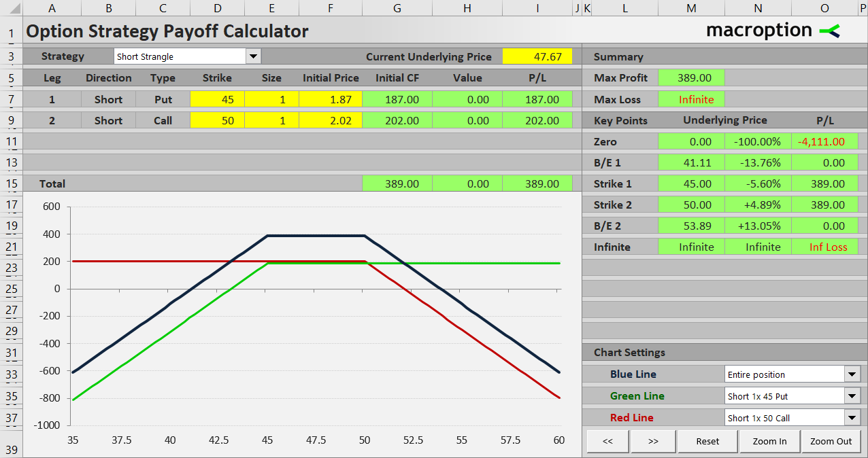The height and width of the screenshot is (458, 868).
Task: Select the Inf Loss cell
Action: pos(824,247)
